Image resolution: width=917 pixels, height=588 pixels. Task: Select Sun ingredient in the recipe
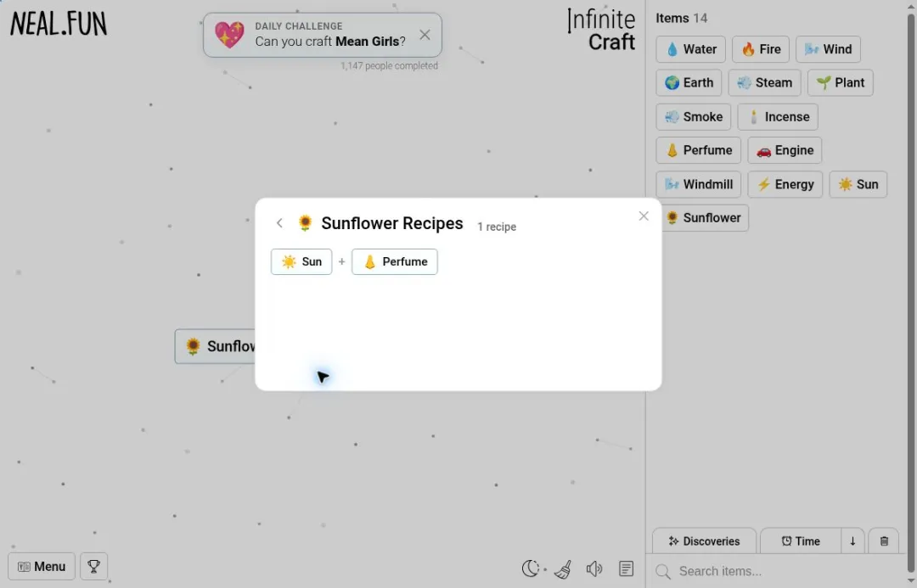click(x=301, y=262)
